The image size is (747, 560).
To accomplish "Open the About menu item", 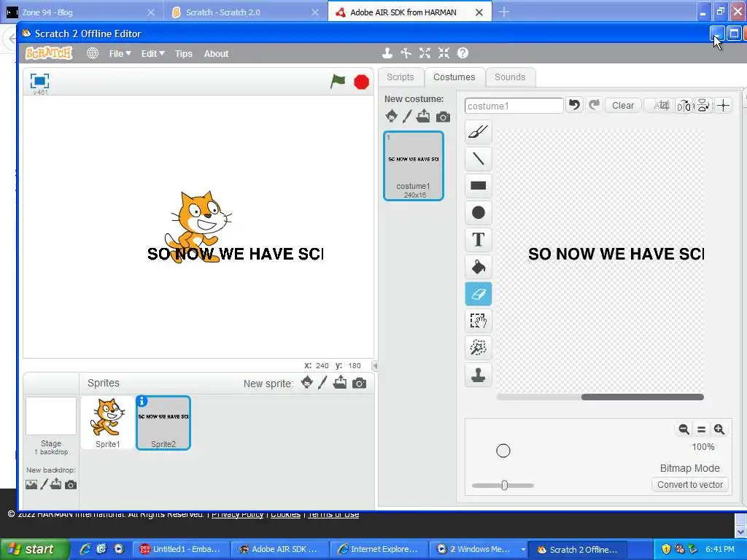I will [216, 53].
